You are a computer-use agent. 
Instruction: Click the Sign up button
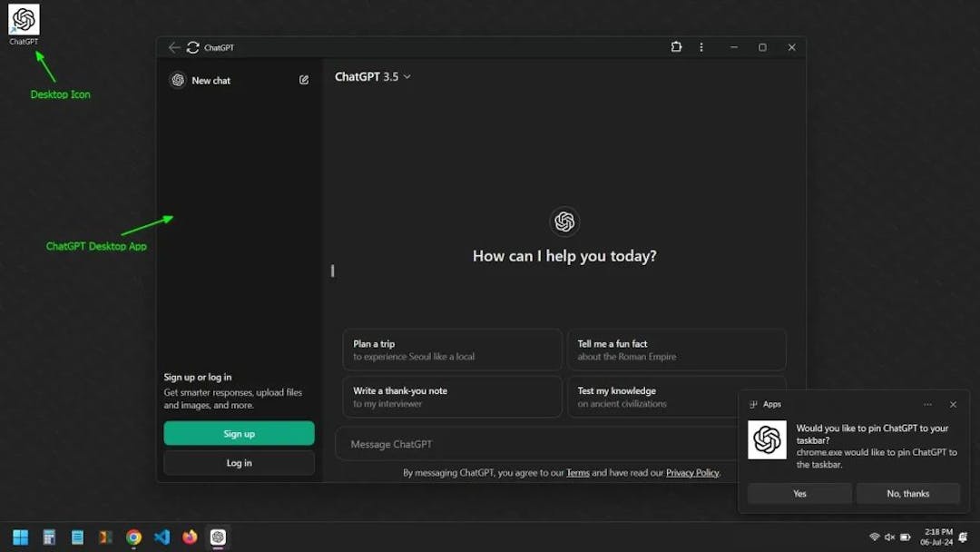(239, 433)
